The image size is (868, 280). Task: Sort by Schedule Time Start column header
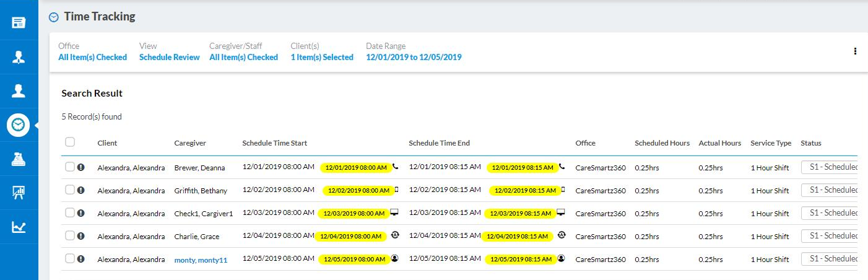click(x=274, y=143)
